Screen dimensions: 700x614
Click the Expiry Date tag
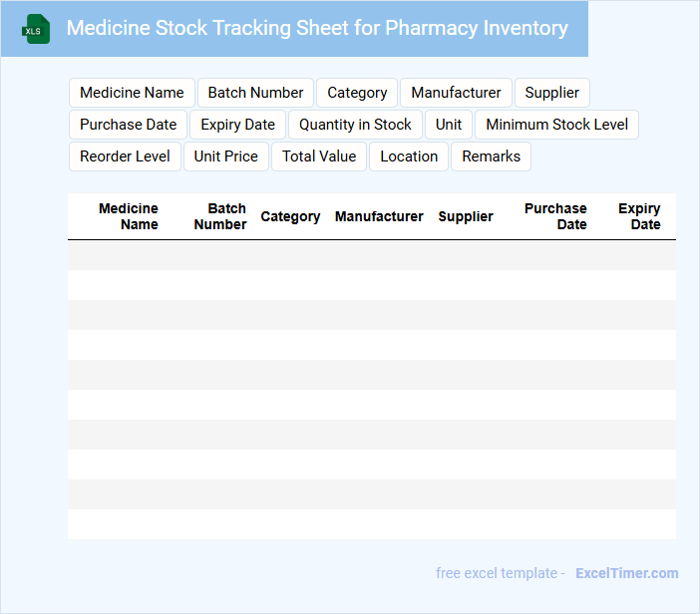(x=237, y=125)
